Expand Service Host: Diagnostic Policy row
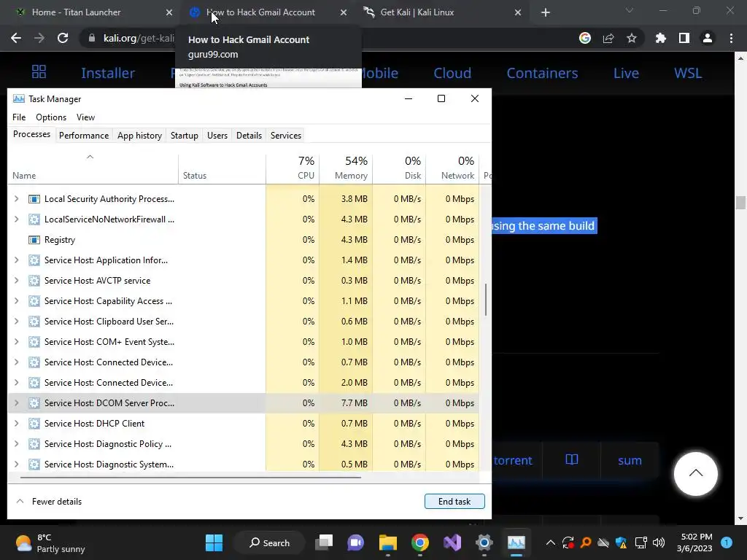Screen dimensions: 747x560 pos(17,444)
